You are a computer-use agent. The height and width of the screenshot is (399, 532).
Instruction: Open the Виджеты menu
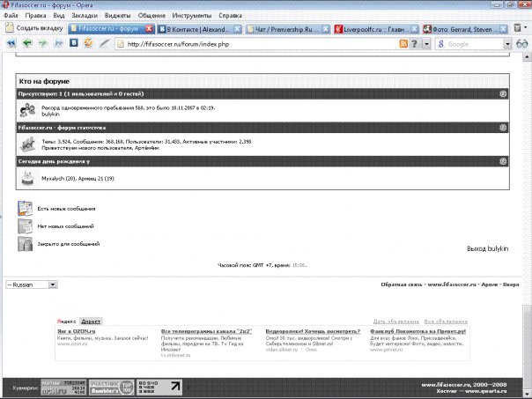click(117, 16)
